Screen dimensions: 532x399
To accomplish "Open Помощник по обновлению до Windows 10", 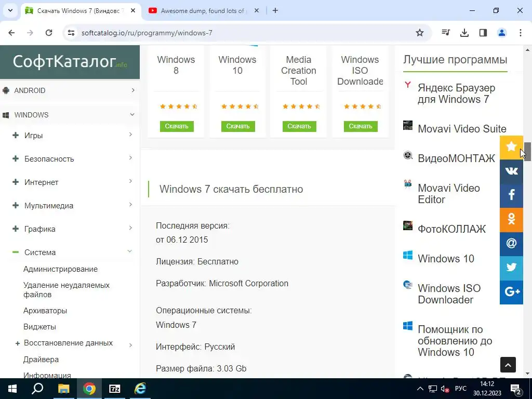I will [455, 341].
